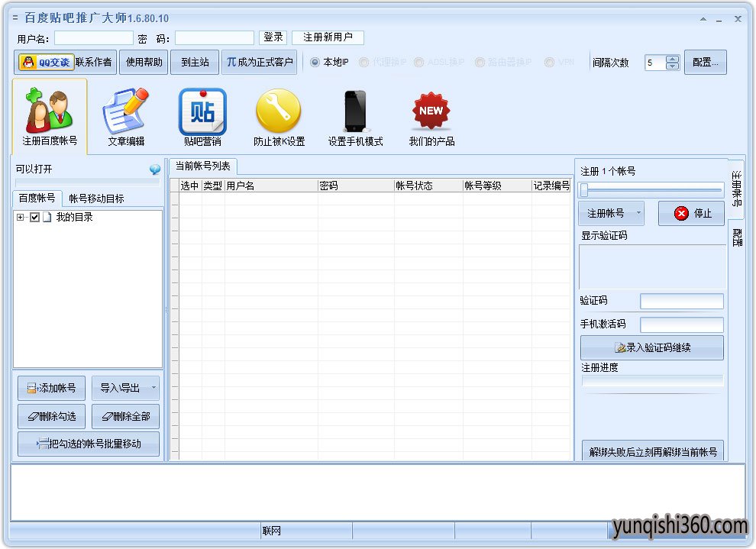Click 录入验证码继续 button
Viewport: 756px width, 549px height.
tap(652, 347)
